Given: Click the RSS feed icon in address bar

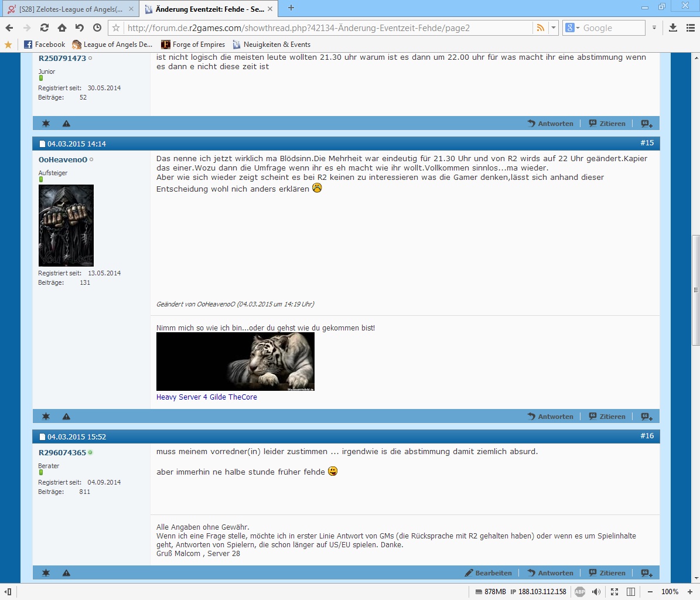Looking at the screenshot, I should (539, 28).
